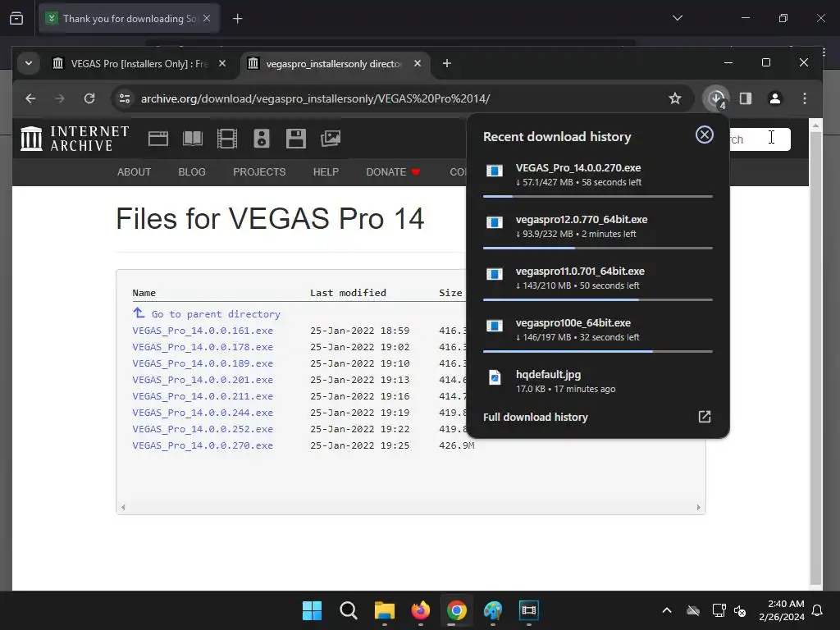
Task: Select the Thank you for downloading tab
Action: tap(129, 19)
